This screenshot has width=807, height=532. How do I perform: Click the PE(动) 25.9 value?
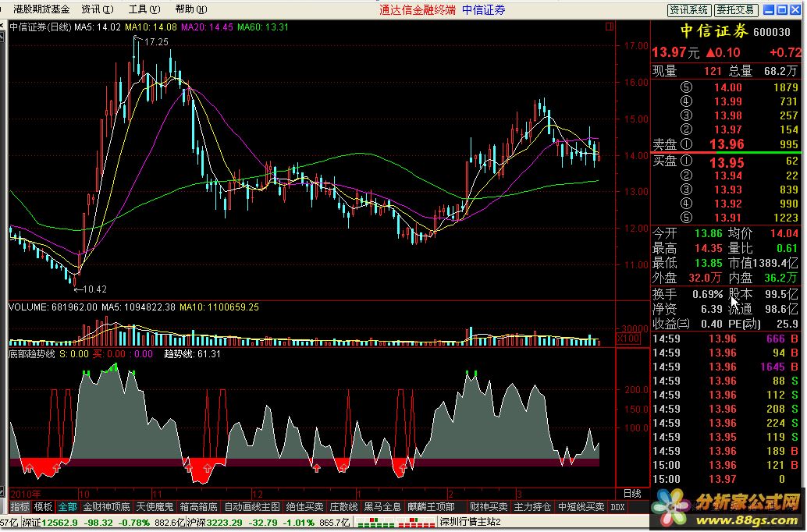[x=787, y=325]
